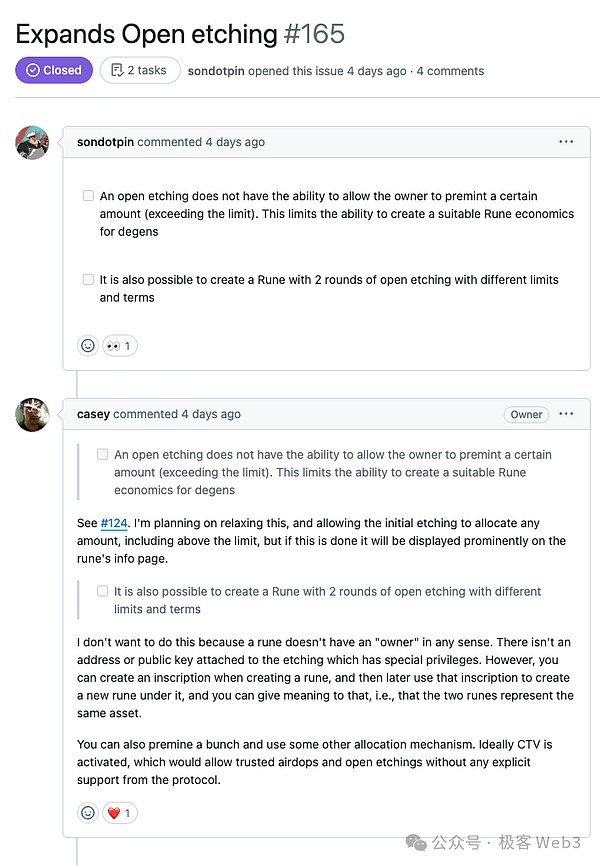This screenshot has height=866, width=600.
Task: Click the '4 days ago' timestamp on casey's comment
Action: tap(211, 414)
